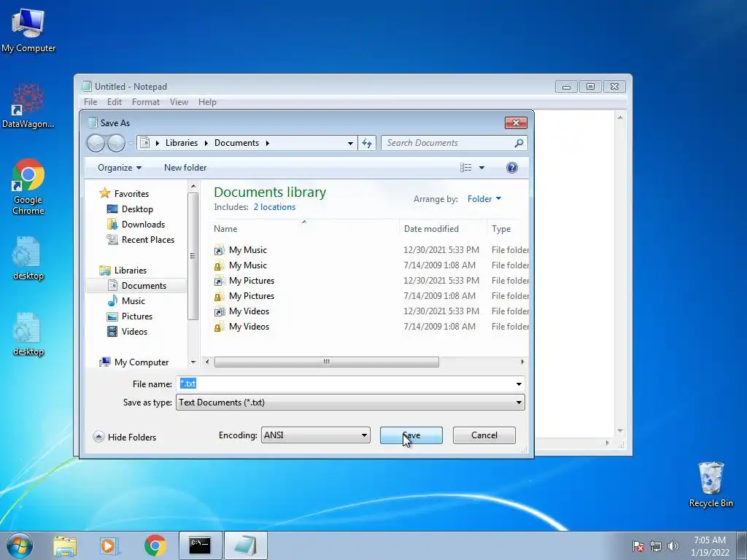Select Downloads under Favorites
747x560 pixels.
(x=143, y=225)
